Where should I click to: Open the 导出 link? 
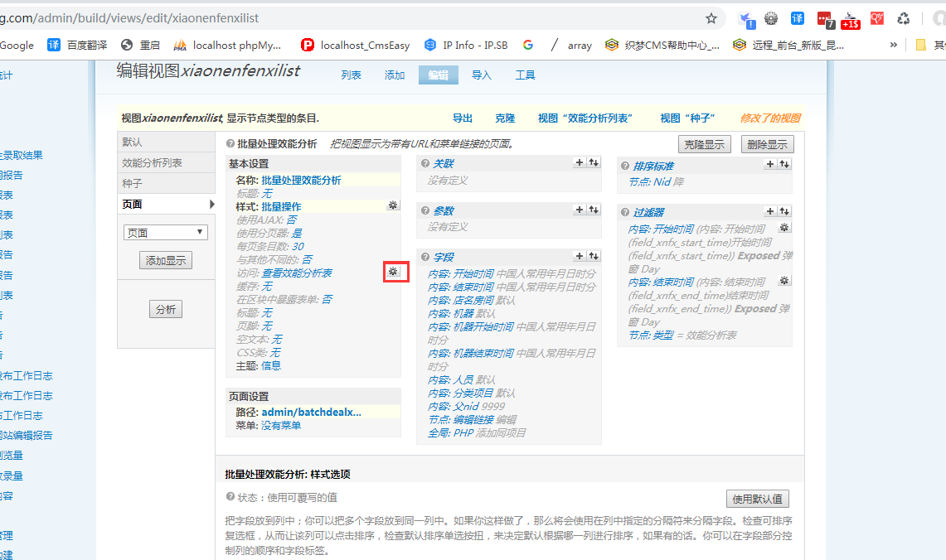[x=463, y=118]
